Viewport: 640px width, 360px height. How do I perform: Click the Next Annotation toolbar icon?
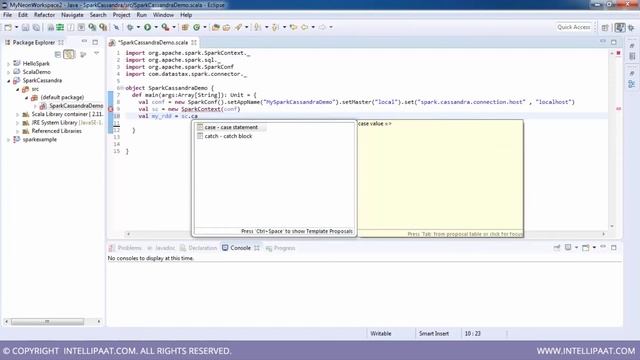tap(258, 27)
